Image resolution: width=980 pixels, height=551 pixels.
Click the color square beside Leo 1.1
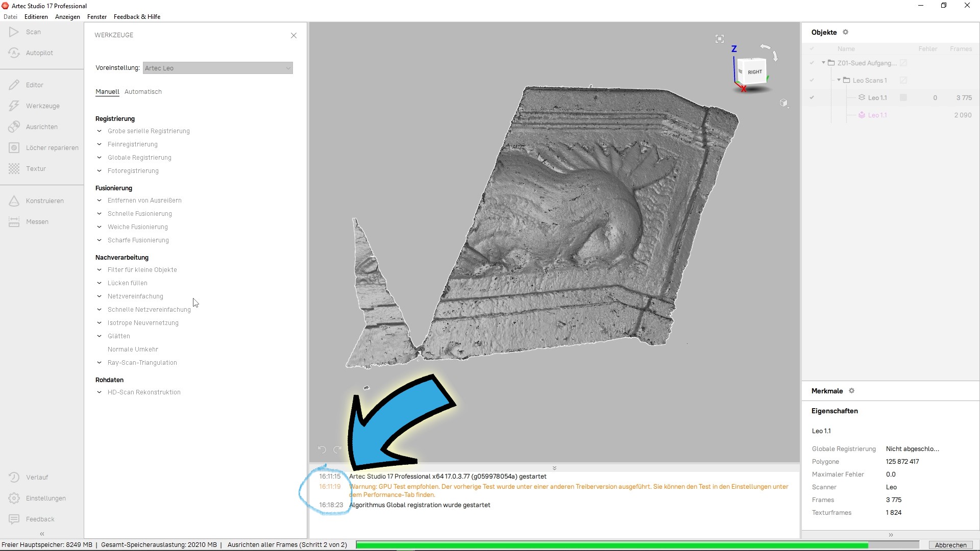[x=903, y=97]
